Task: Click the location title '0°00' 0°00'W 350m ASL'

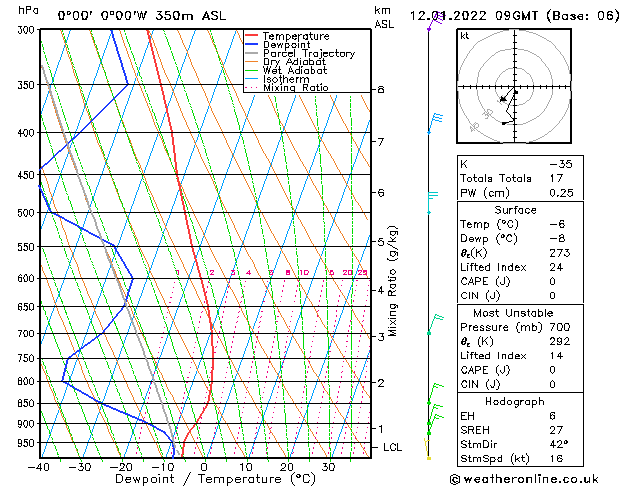Action: coord(142,16)
